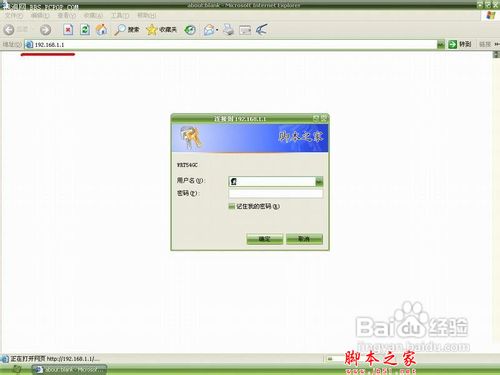Click the Windows flag logo throbber

pos(490,15)
